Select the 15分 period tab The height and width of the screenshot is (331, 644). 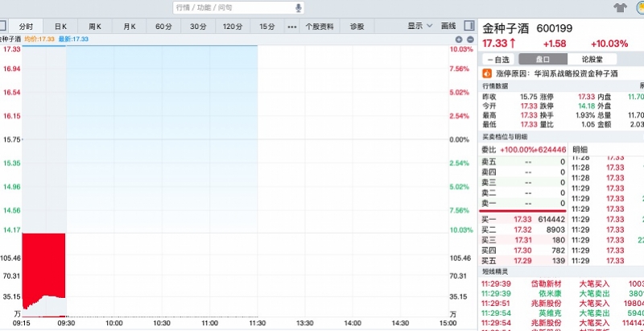click(x=267, y=27)
